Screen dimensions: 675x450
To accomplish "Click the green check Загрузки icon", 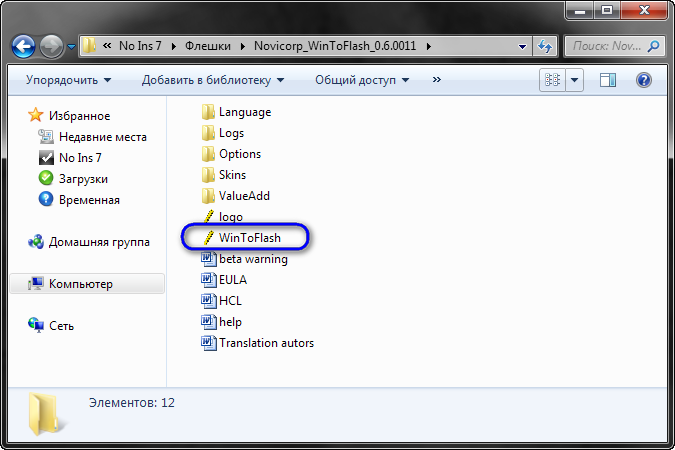I will 46,178.
